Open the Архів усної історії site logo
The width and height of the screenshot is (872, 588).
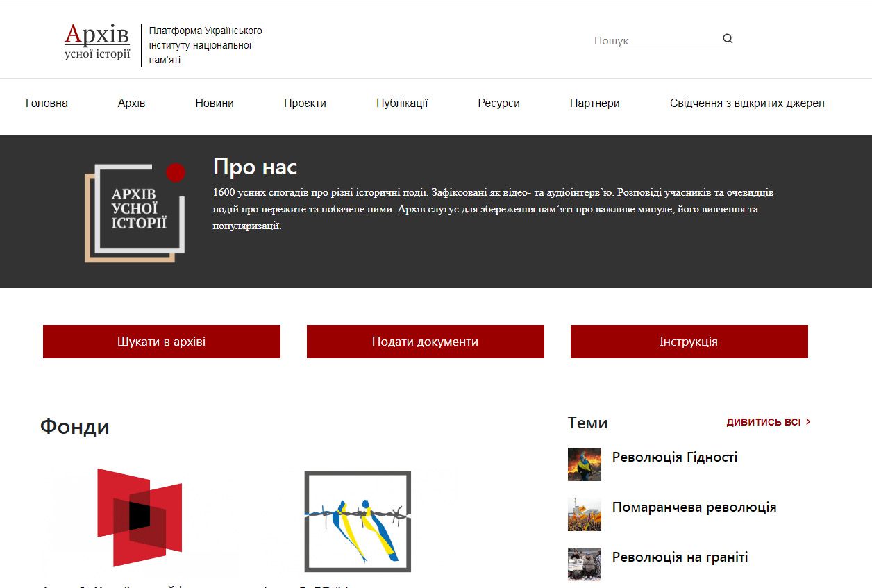coord(97,42)
